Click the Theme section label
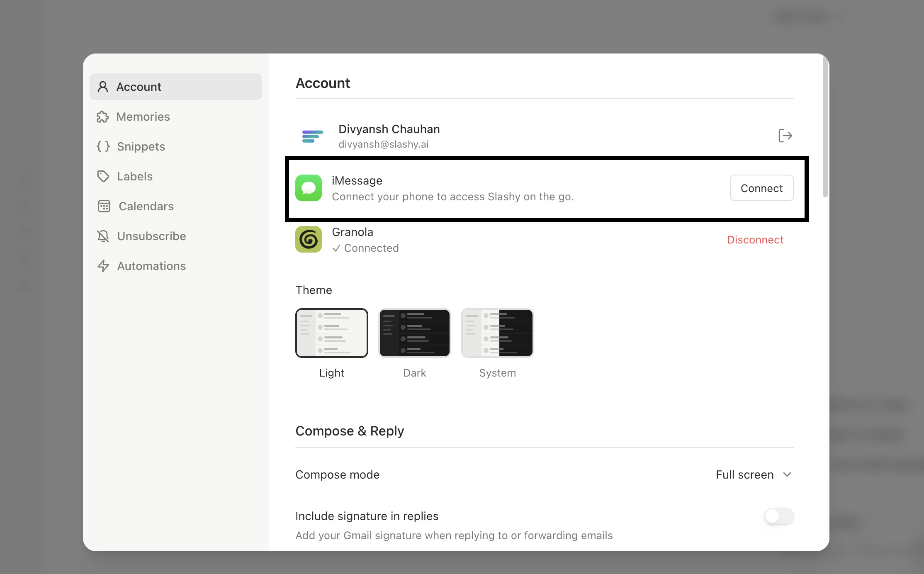The image size is (924, 574). [x=314, y=290]
